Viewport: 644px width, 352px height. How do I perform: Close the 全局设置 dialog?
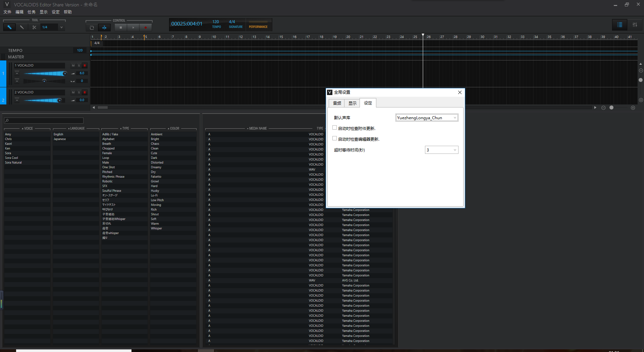coord(460,92)
